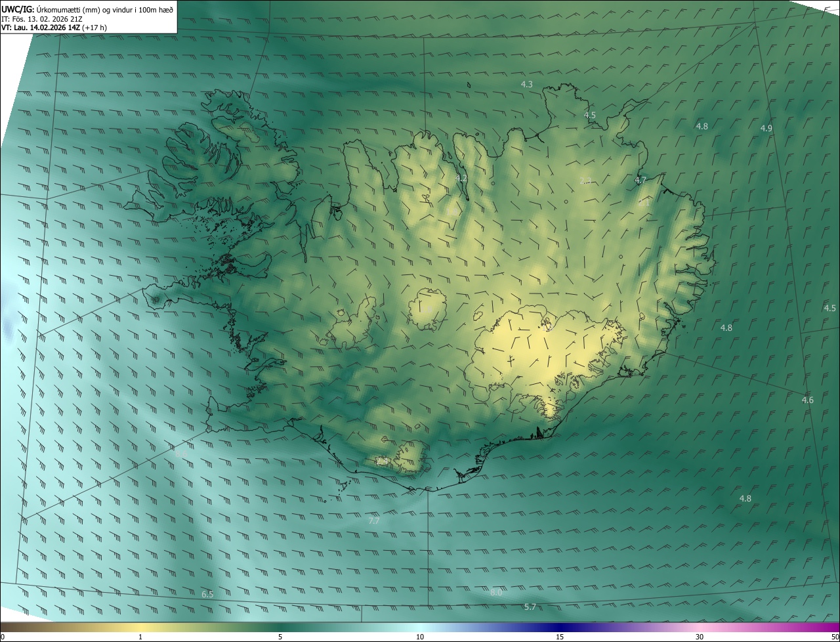
Task: Click the 4.6 value label southeast of Iceland
Action: tap(807, 400)
